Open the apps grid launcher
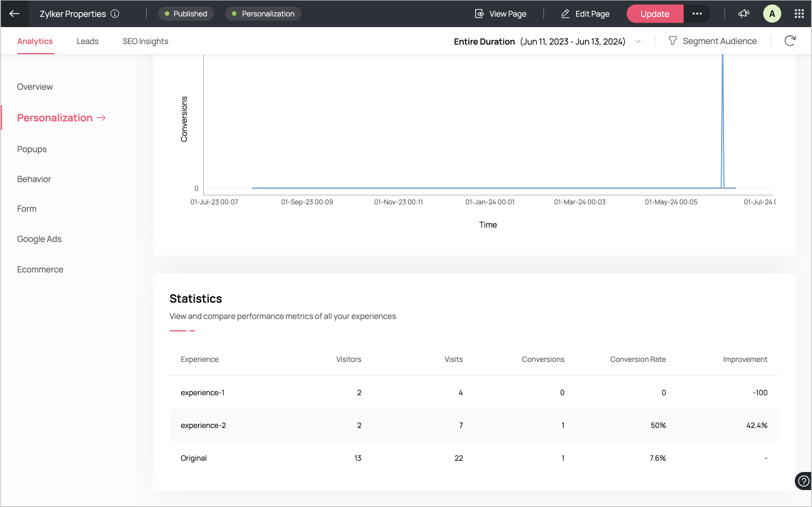Image resolution: width=812 pixels, height=507 pixels. 799,14
